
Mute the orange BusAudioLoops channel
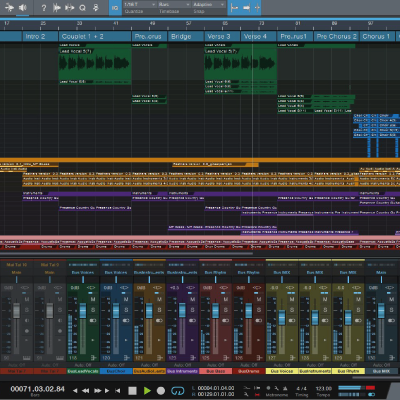(159, 299)
